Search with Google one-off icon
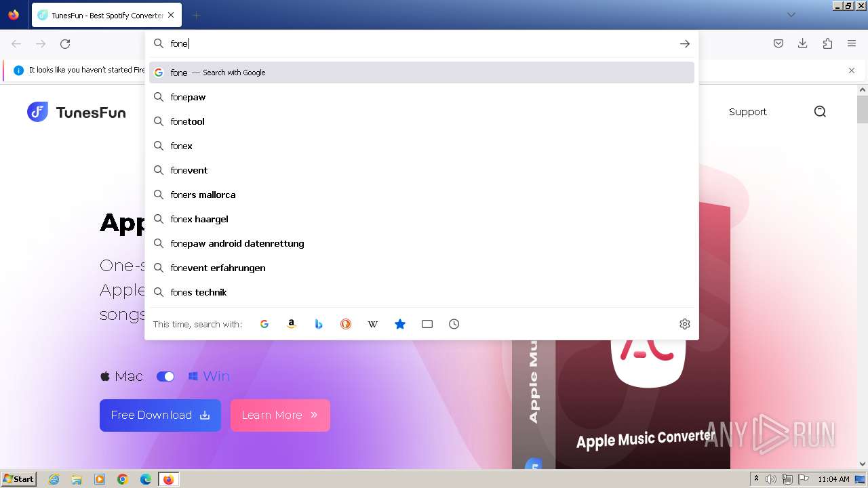 264,324
